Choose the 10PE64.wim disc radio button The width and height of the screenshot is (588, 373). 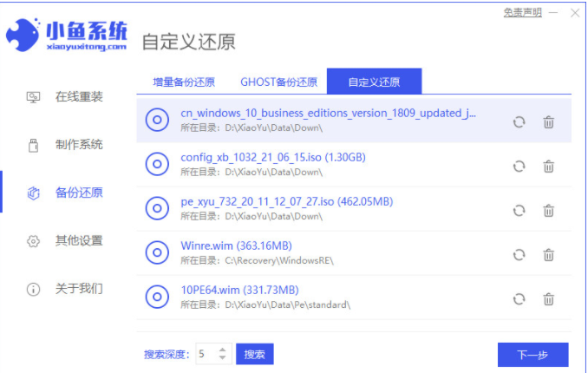(x=157, y=297)
